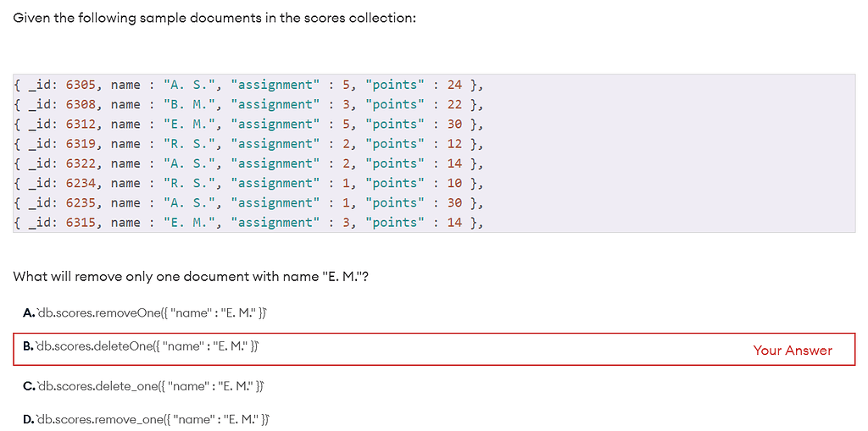
Task: Click the bold letter C option label
Action: (x=30, y=386)
